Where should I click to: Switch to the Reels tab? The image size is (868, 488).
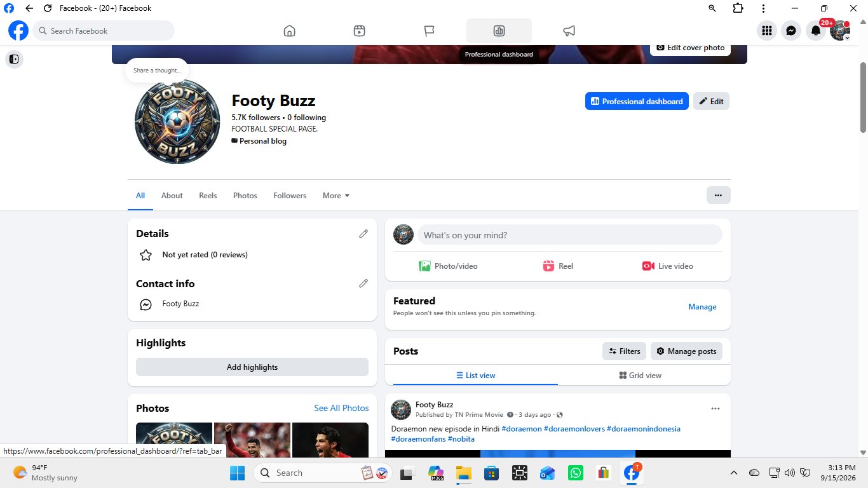(x=208, y=196)
